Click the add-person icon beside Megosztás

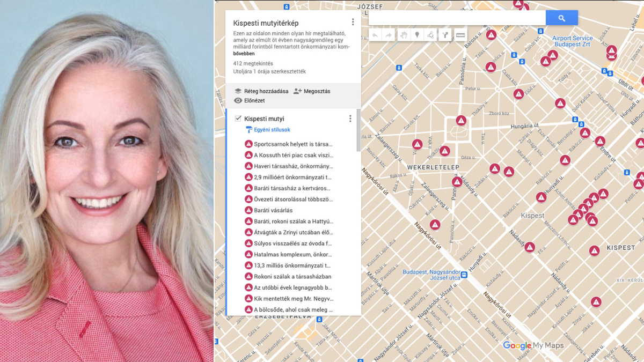click(297, 91)
